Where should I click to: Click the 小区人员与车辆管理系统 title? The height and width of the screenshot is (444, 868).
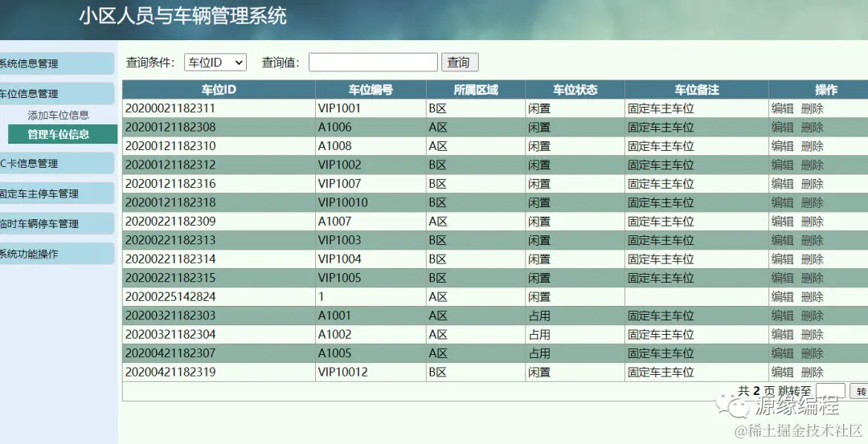tap(182, 15)
